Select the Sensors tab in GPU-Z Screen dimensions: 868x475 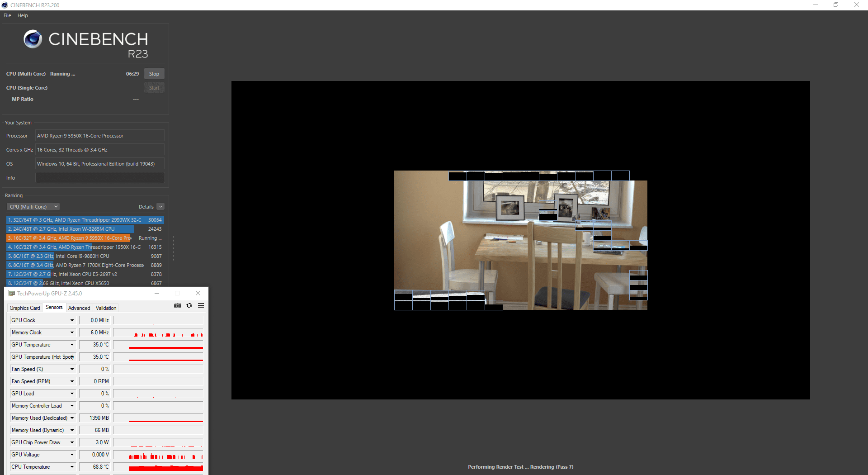tap(54, 308)
